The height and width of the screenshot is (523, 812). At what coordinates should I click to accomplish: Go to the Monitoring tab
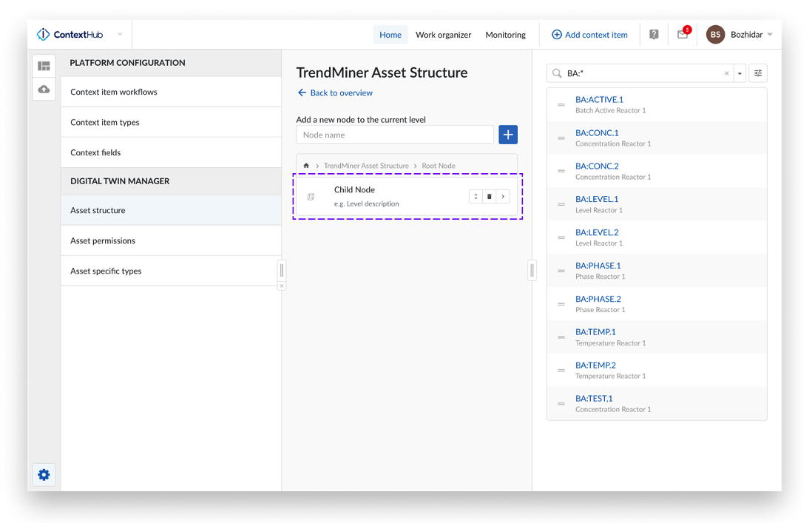coord(505,35)
